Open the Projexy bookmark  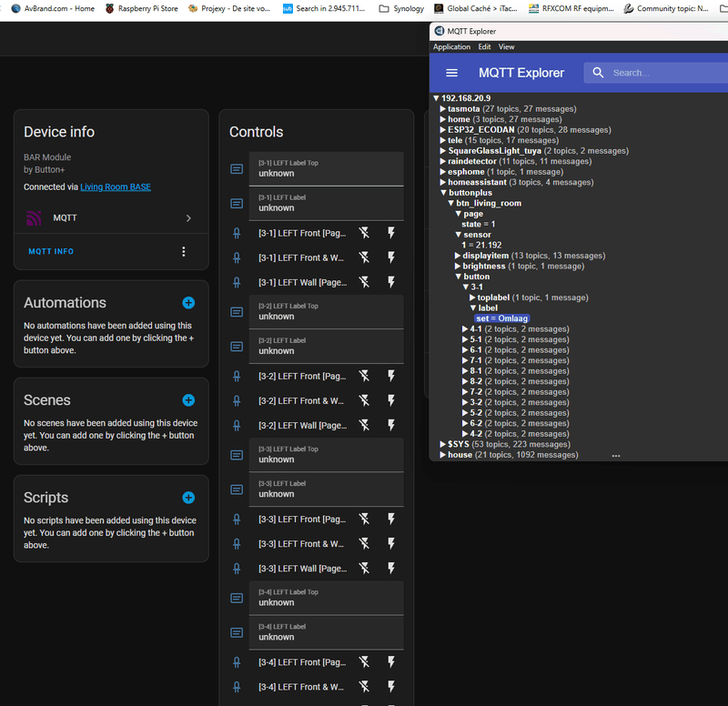pos(229,8)
